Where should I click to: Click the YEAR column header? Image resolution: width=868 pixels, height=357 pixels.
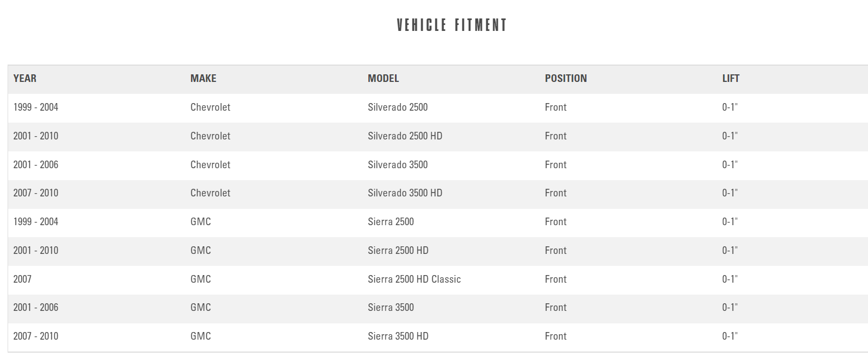click(25, 79)
